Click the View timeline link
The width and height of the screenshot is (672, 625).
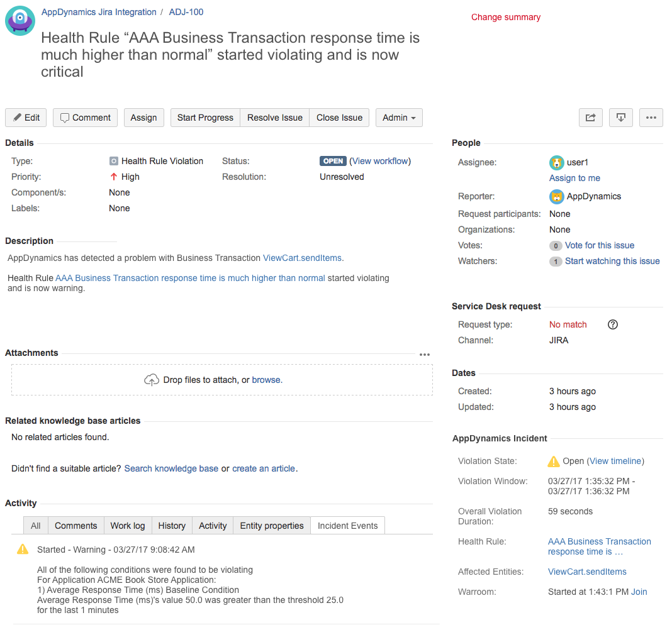(615, 461)
